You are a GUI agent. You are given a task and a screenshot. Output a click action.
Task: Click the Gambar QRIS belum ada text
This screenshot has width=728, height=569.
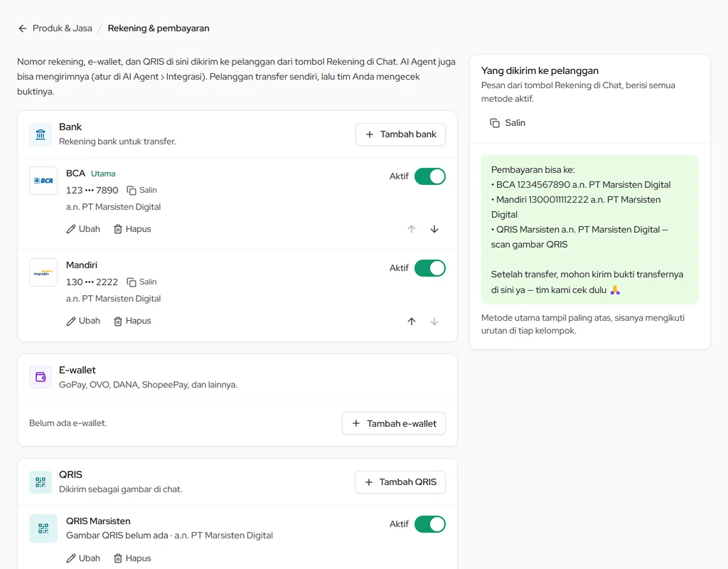[117, 536]
